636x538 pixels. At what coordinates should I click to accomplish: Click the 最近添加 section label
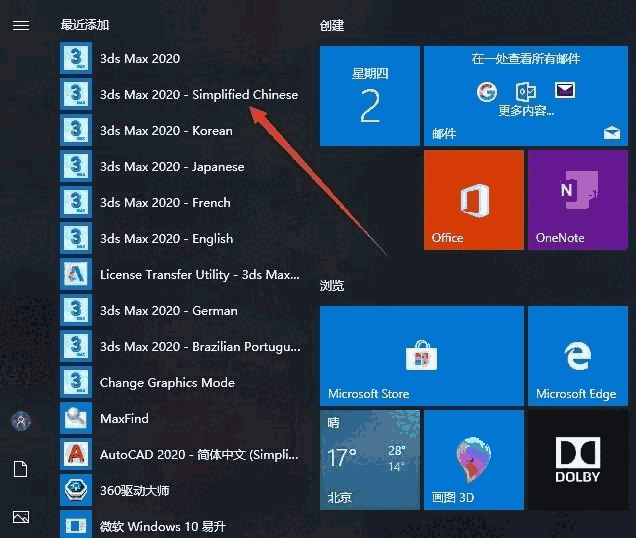[85, 25]
